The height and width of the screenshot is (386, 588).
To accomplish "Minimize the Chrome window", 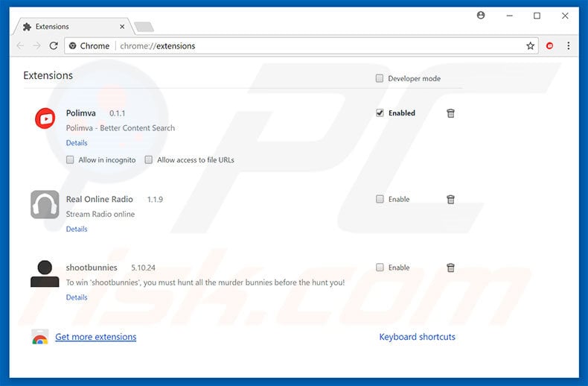I will point(509,16).
